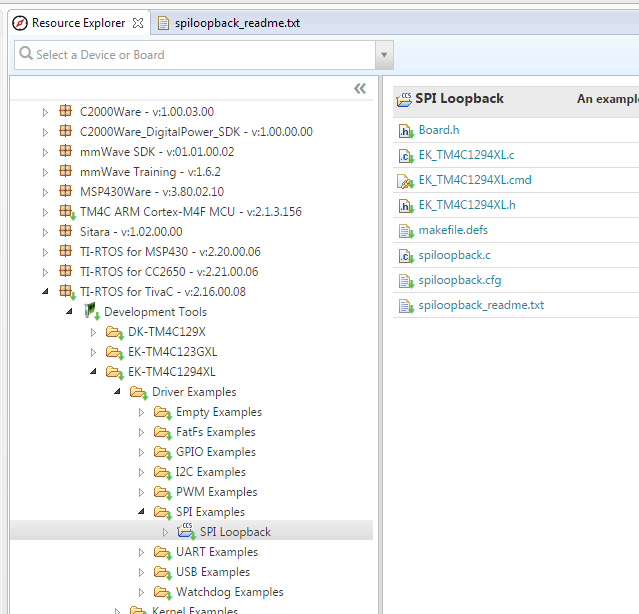Open the device or board dropdown arrow

click(384, 55)
